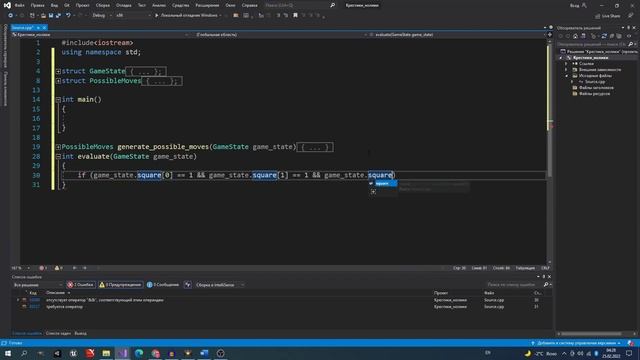Viewport: 640px width, 360px height.
Task: Click the Add to source control status
Action: tap(576, 343)
